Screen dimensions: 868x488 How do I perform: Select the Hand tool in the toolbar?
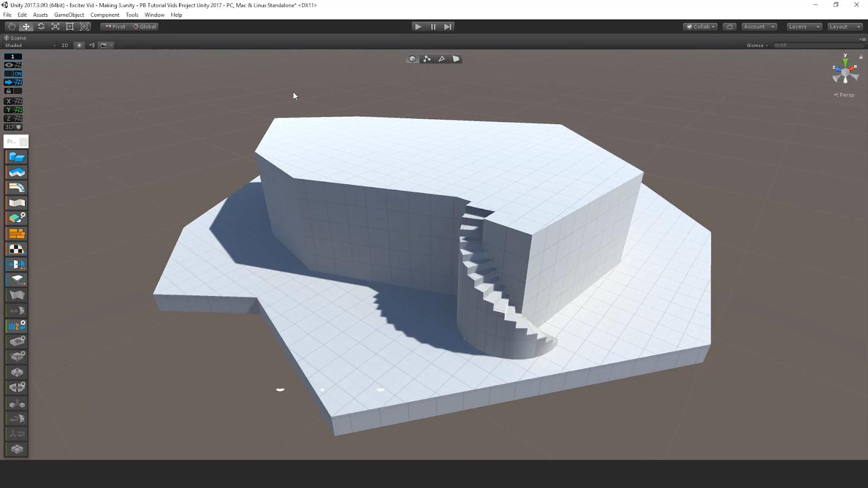(11, 27)
